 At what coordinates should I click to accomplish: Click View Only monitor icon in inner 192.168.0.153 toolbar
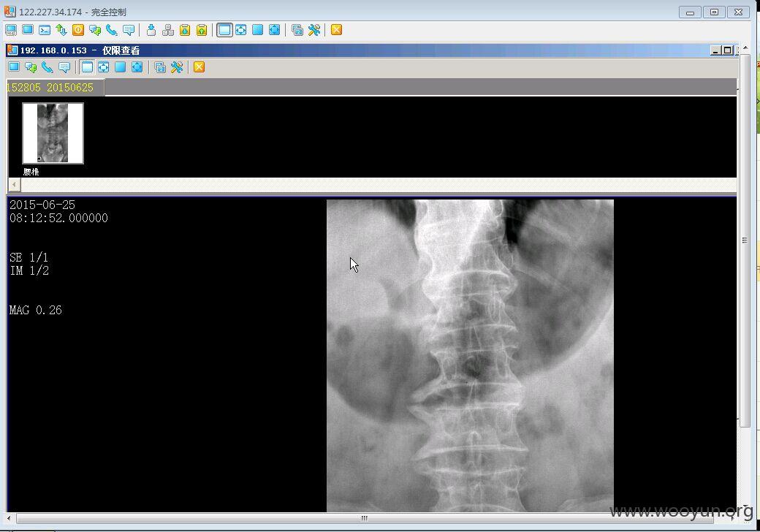[x=14, y=66]
